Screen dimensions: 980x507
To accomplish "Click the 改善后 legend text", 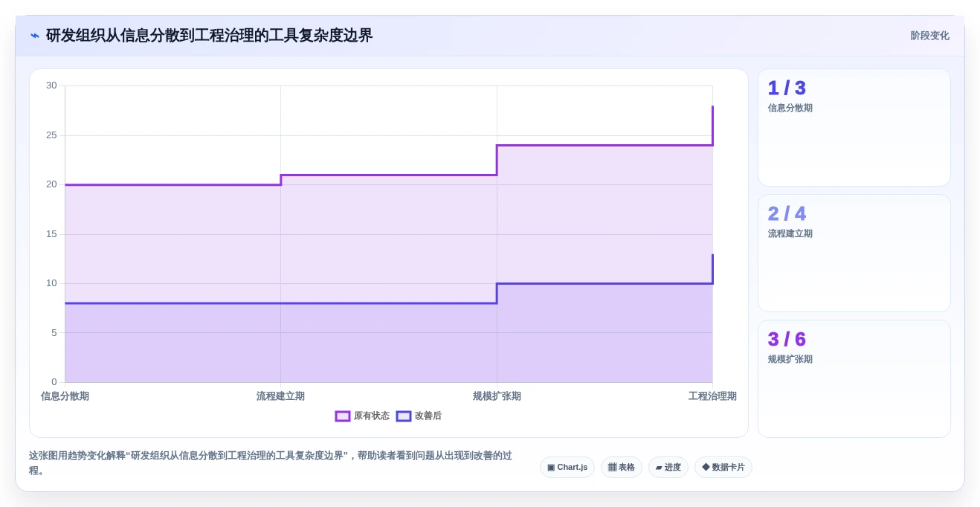I will [428, 416].
